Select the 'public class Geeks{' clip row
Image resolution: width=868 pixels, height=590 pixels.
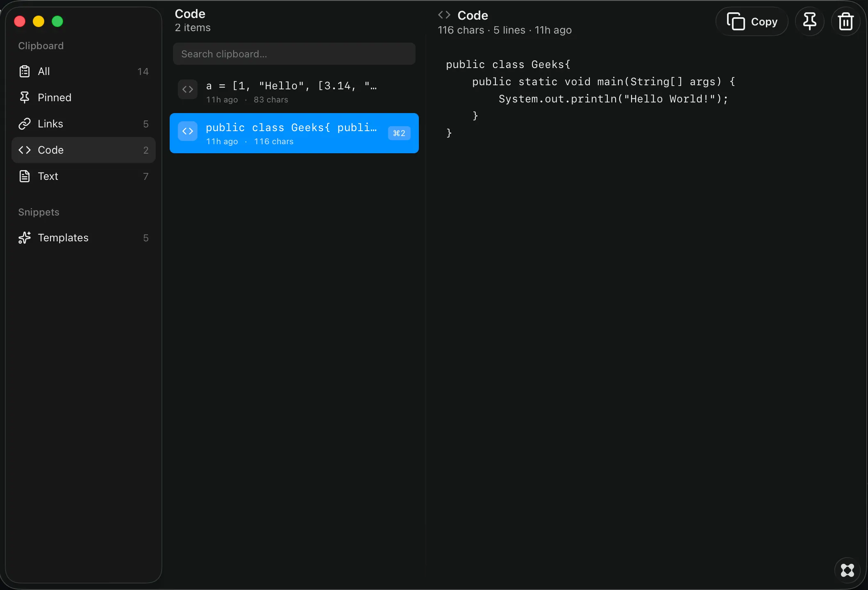click(294, 133)
